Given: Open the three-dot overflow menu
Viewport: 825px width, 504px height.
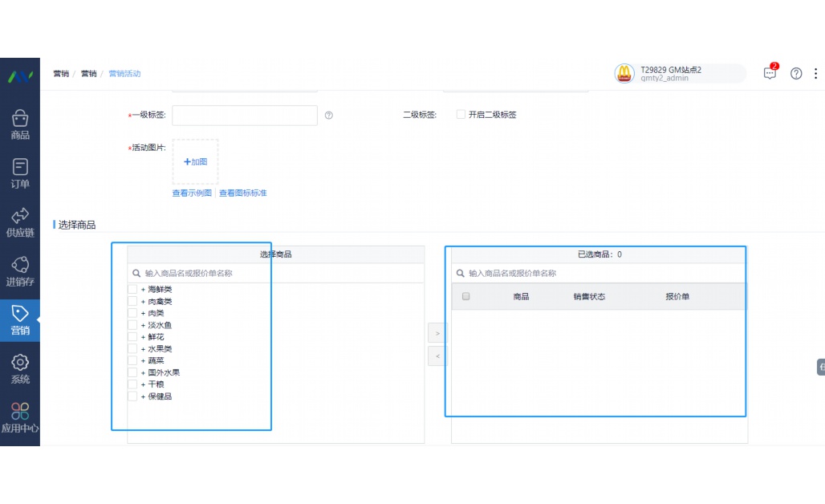Looking at the screenshot, I should 815,74.
